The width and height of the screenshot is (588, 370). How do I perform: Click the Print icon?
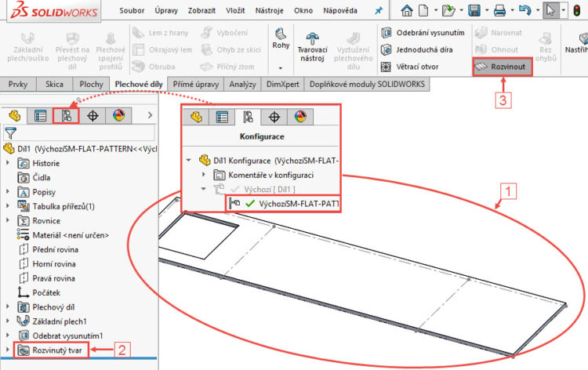coord(499,10)
